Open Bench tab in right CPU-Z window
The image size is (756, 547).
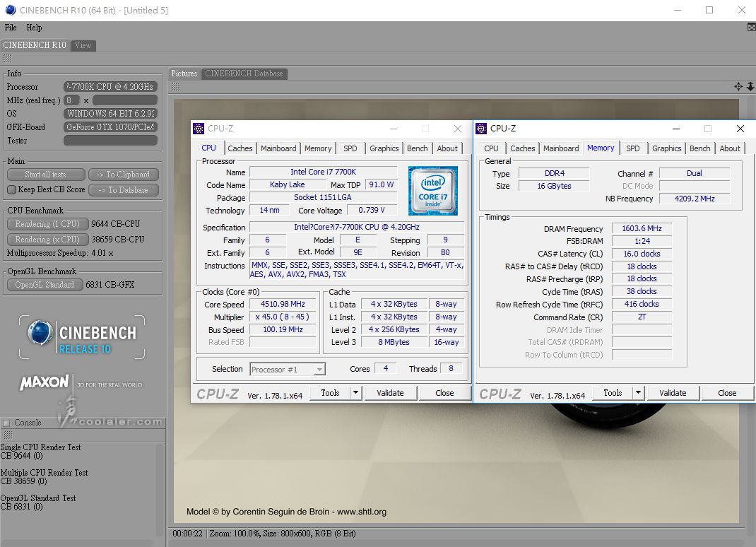point(699,148)
